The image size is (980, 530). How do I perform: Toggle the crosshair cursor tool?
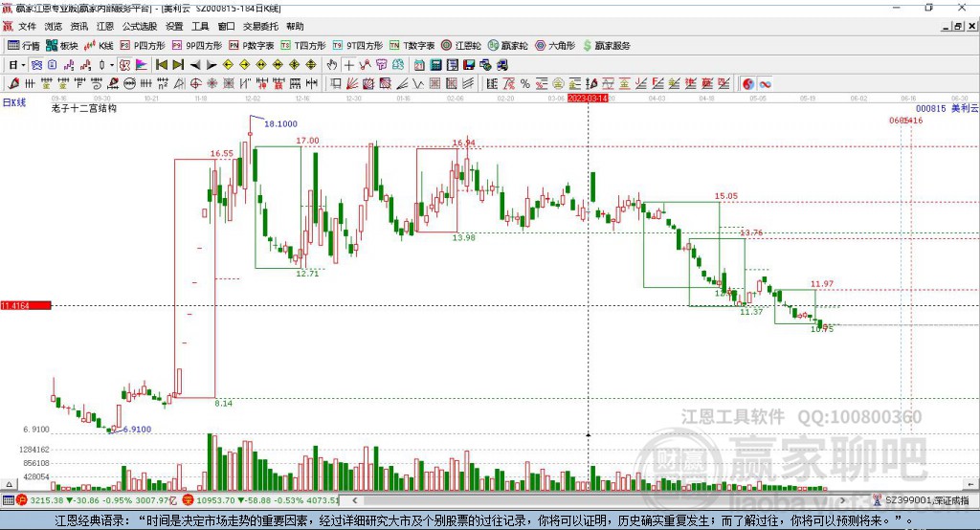tap(349, 65)
